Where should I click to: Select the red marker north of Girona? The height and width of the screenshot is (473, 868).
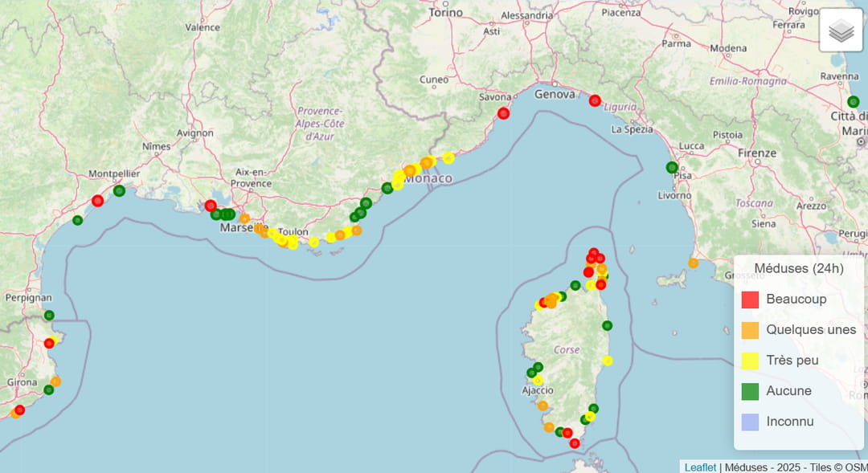pyautogui.click(x=49, y=344)
